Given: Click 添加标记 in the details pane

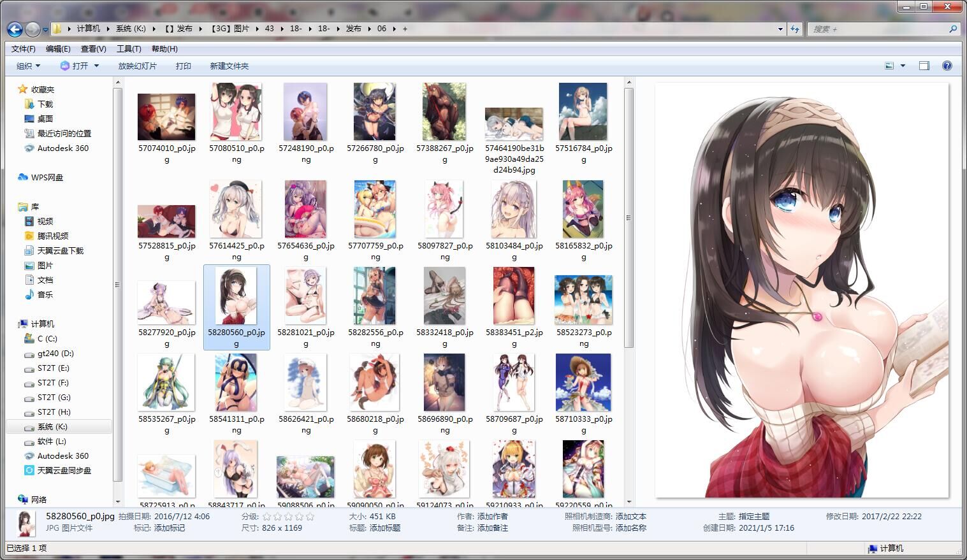Looking at the screenshot, I should tap(170, 528).
